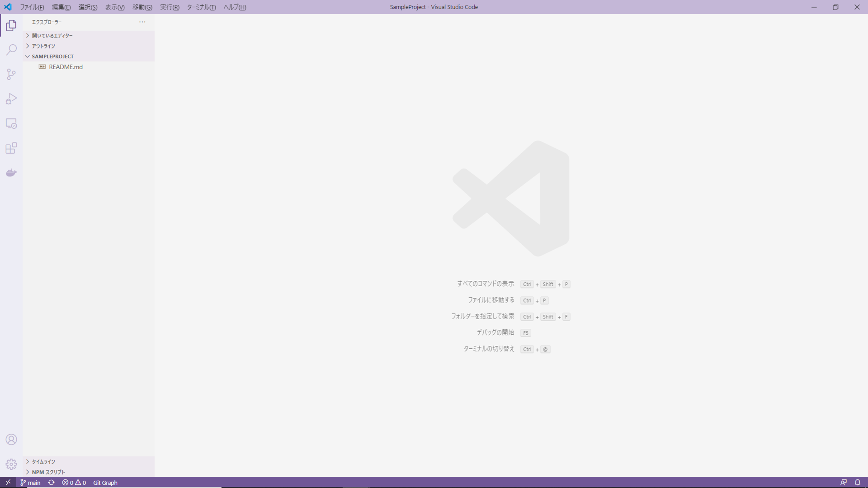Image resolution: width=868 pixels, height=488 pixels.
Task: Click Git Graph in the status bar
Action: tap(105, 483)
